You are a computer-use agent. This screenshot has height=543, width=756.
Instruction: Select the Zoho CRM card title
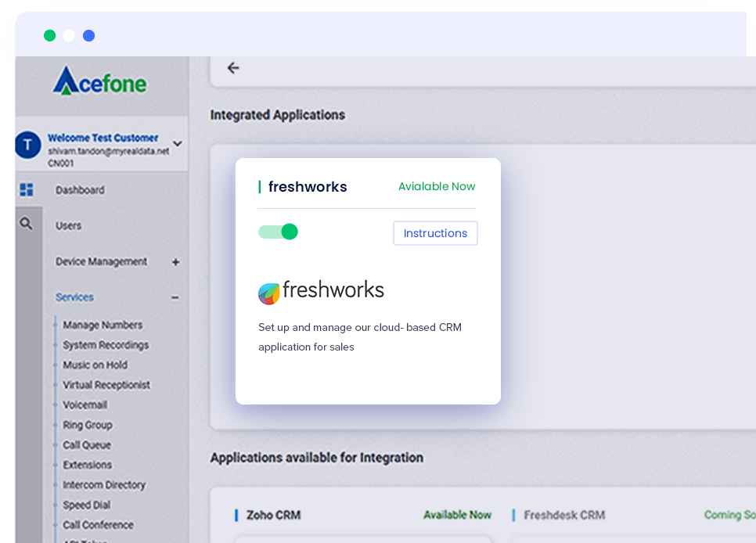coord(273,515)
